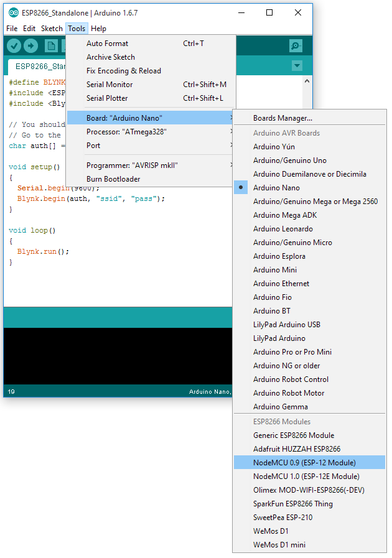Click the editor scrollbar up arrow
Image resolution: width=392 pixels, height=558 pixels.
tap(307, 81)
